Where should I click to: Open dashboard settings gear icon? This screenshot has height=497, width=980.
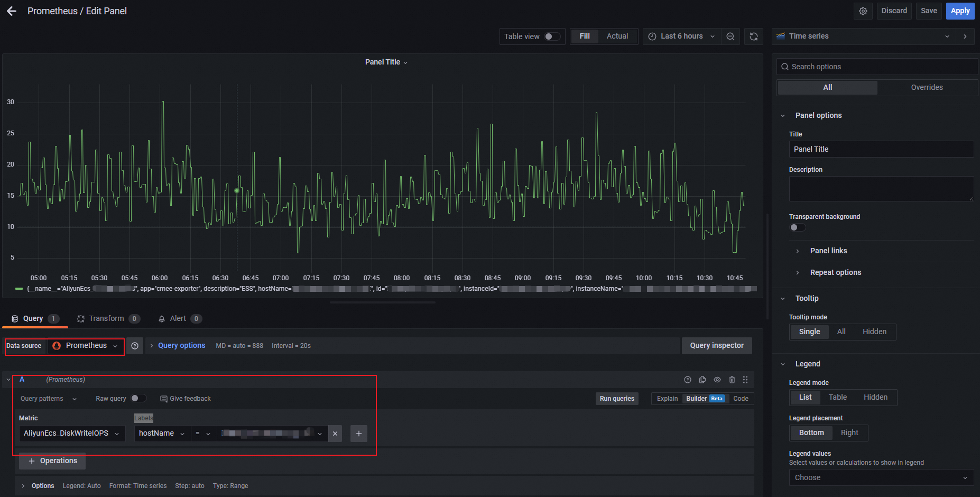point(863,11)
